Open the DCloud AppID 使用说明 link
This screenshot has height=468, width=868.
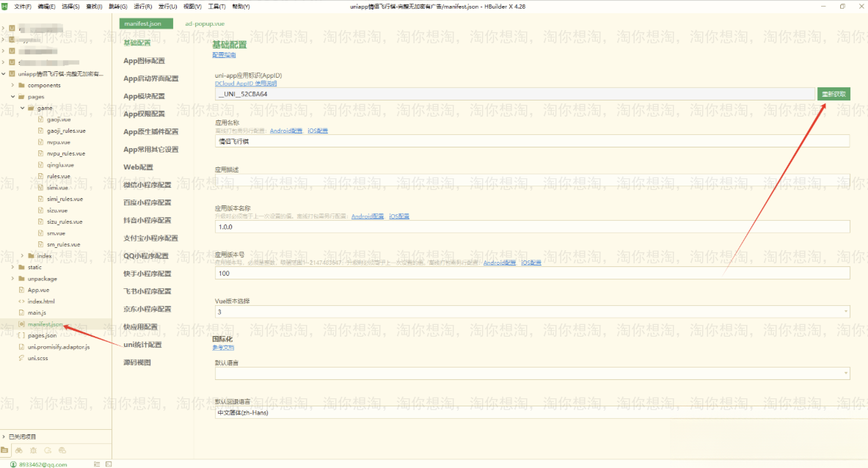(246, 84)
